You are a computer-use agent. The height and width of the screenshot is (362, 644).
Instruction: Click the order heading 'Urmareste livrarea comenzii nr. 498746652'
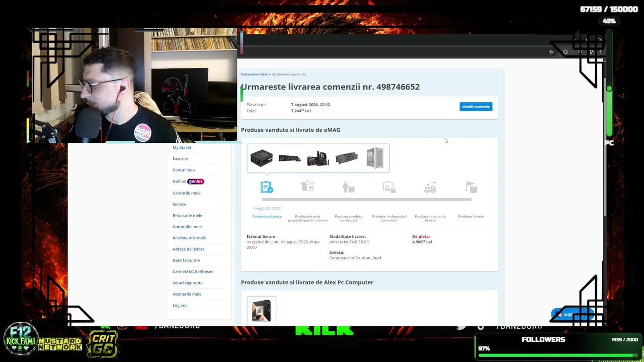[x=330, y=87]
